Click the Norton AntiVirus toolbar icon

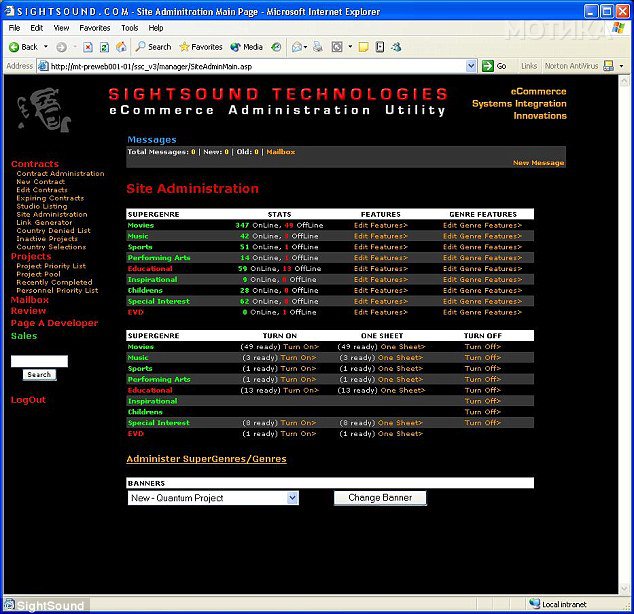point(608,66)
